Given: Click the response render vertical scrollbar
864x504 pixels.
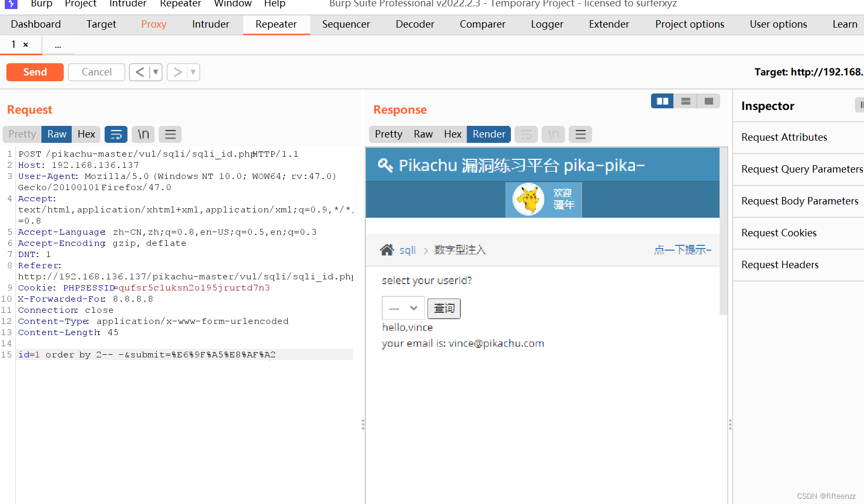Looking at the screenshot, I should (723, 231).
